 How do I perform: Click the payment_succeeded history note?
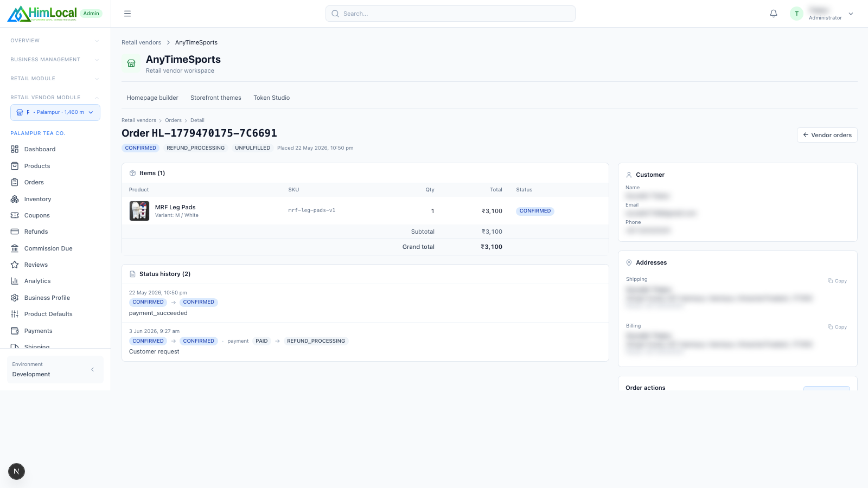(158, 313)
